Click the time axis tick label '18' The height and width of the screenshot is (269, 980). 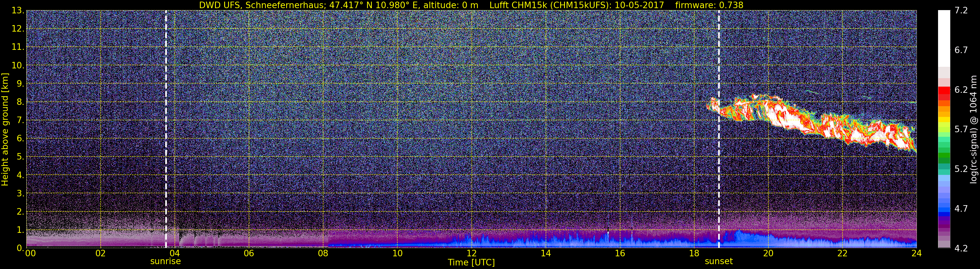click(x=694, y=253)
